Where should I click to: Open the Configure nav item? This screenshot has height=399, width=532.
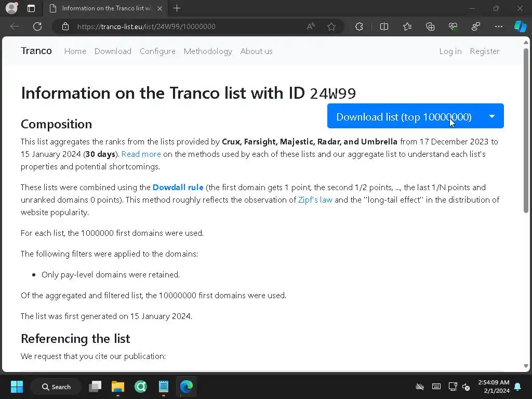(157, 51)
